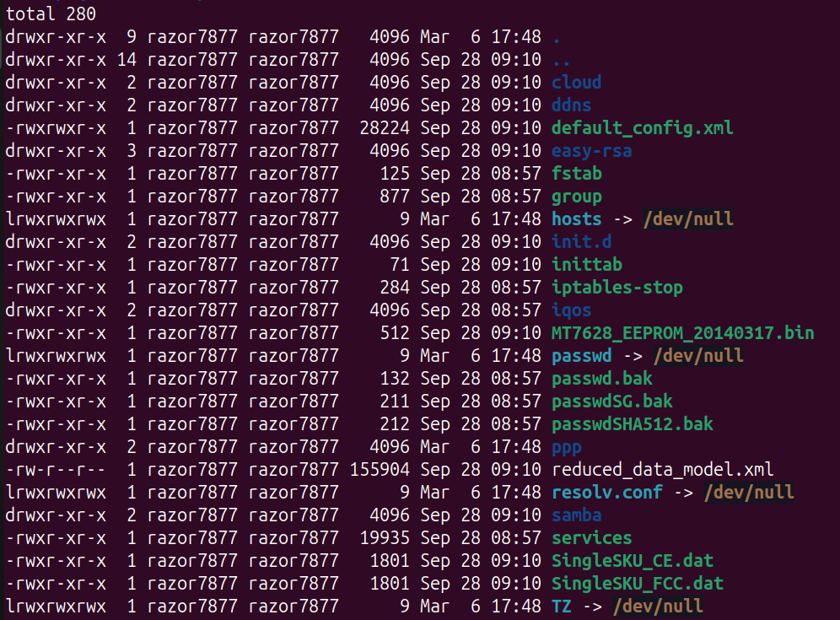Click the passwdSHA512.bak file name
The height and width of the screenshot is (620, 840).
[x=622, y=424]
